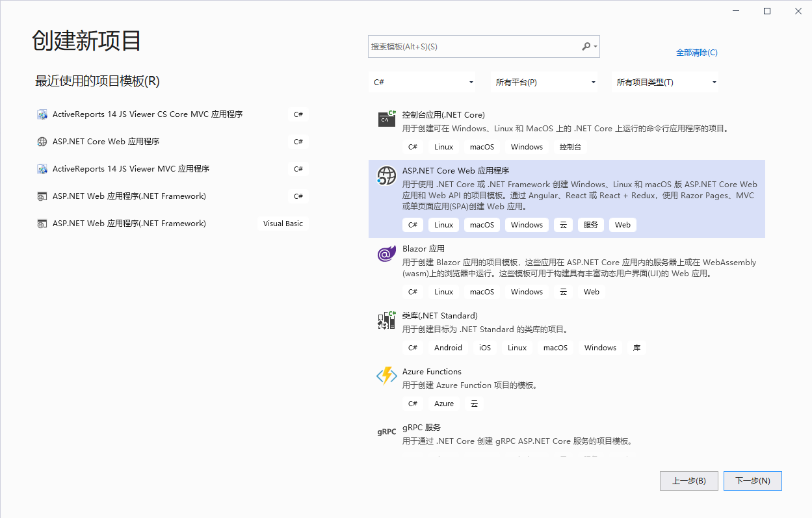Click the 控制台 tag on console template
Screen dimensions: 812x518
(x=570, y=147)
